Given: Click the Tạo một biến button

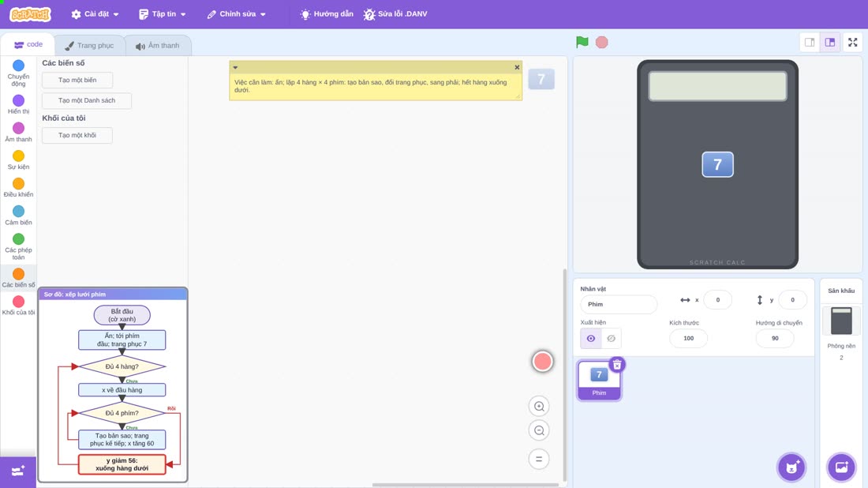Looking at the screenshot, I should [77, 81].
